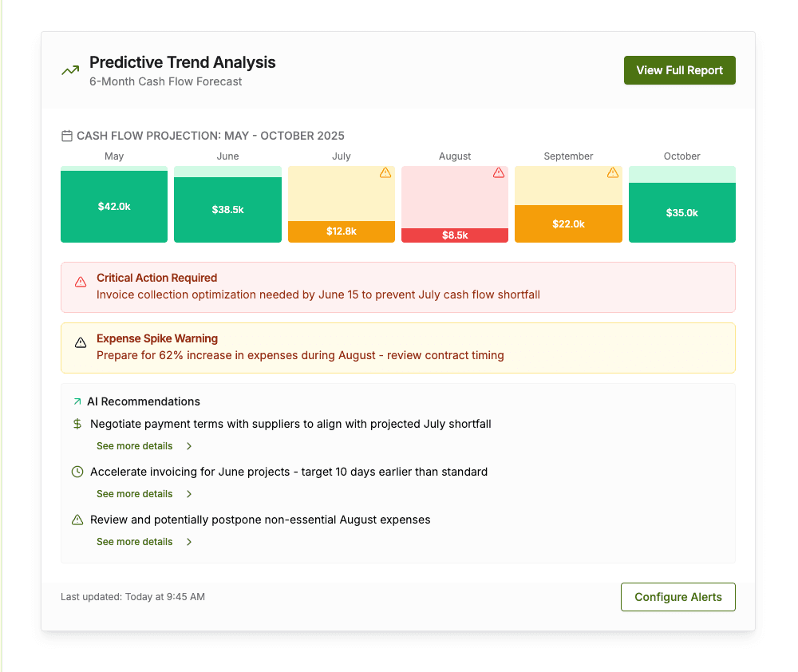Expand details for the supplier payment terms recommendation
Image resolution: width=798 pixels, height=672 pixels.
(x=134, y=445)
